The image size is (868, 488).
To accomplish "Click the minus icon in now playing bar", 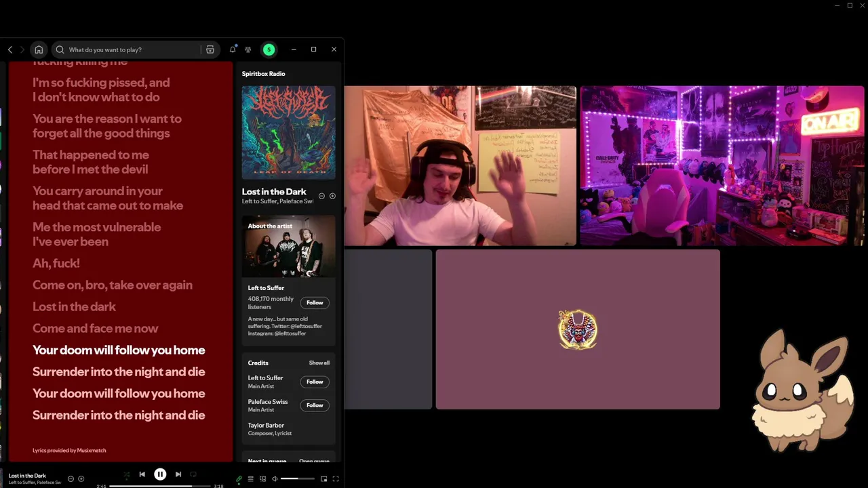I will [71, 479].
